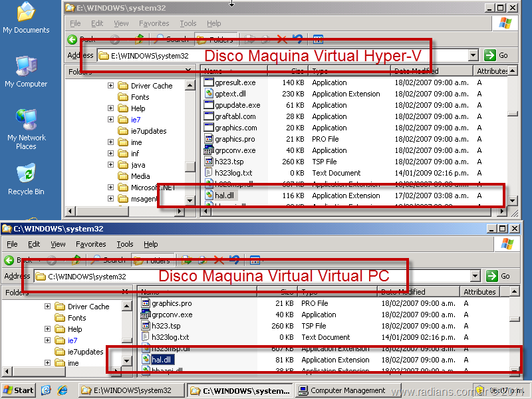Click Delete icon in E:\WINDOWS\system32 window toolbar

(x=282, y=39)
